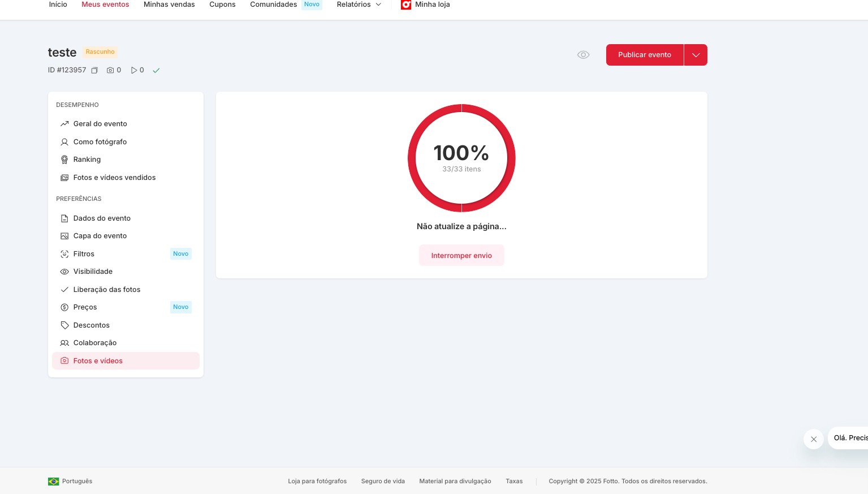Screen dimensions: 868x494
Task: Click the Não atualize a página message
Action: point(461,226)
